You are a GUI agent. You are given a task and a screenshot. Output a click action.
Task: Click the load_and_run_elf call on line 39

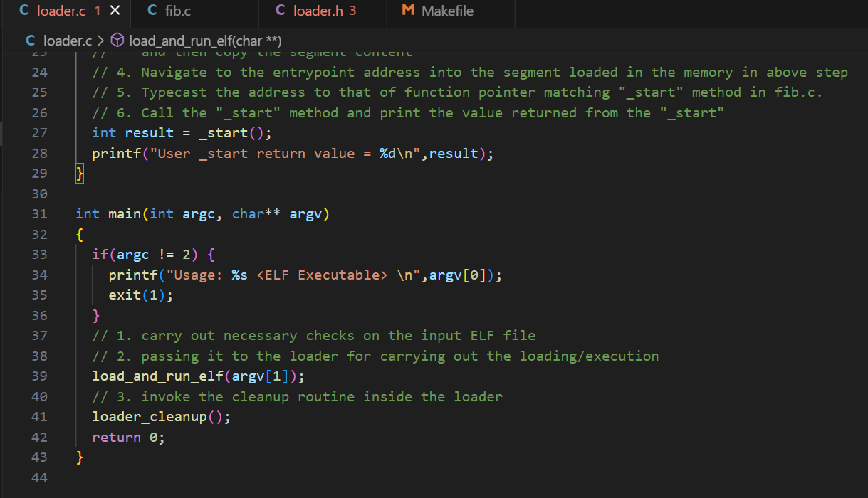pos(160,376)
